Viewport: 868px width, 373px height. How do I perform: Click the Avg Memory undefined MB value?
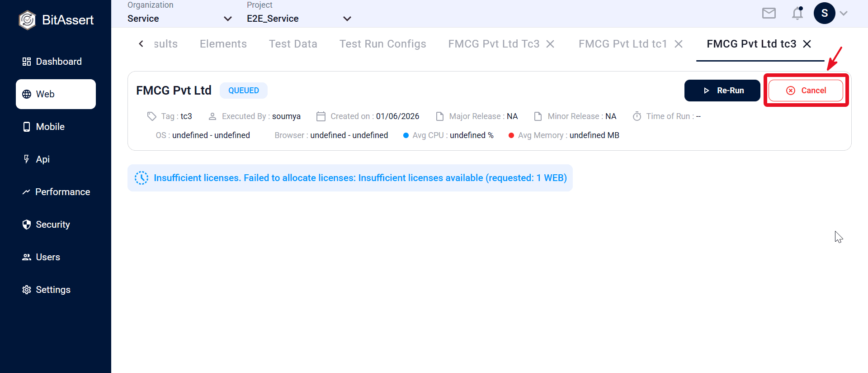(x=594, y=135)
